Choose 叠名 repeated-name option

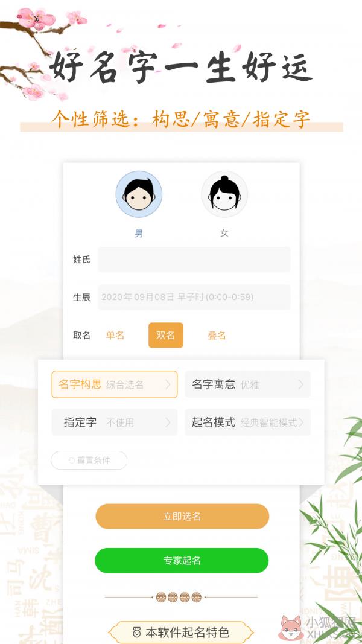click(x=217, y=335)
